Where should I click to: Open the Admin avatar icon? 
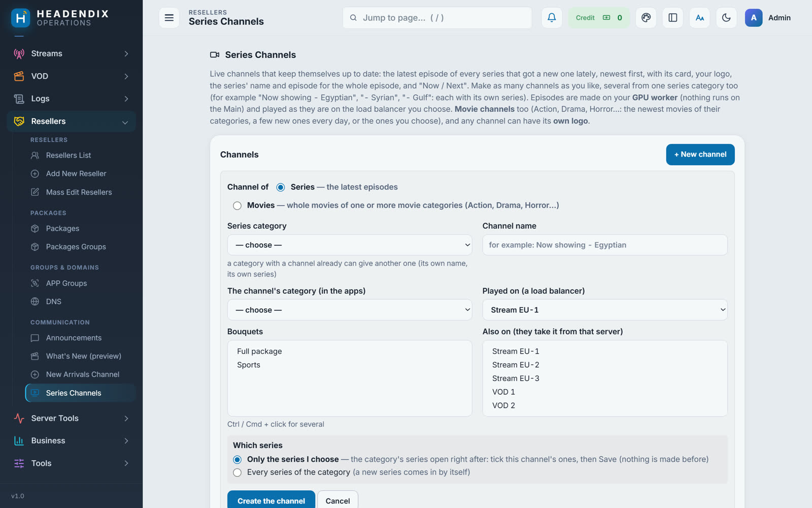[754, 18]
